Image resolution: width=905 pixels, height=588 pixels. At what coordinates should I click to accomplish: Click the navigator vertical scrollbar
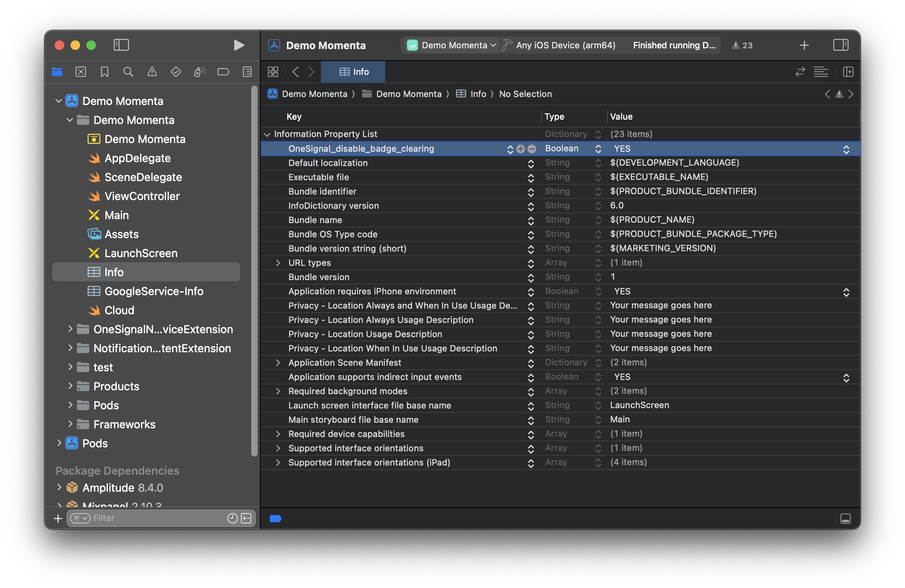[254, 271]
